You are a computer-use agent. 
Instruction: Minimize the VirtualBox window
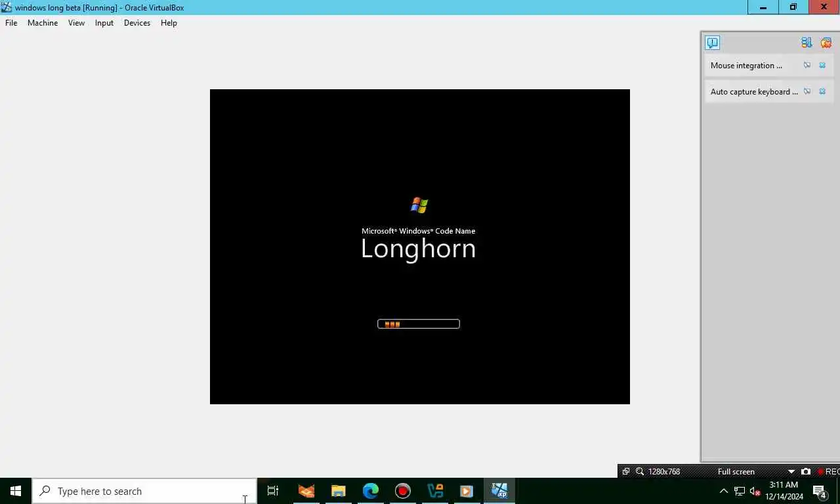tap(763, 7)
